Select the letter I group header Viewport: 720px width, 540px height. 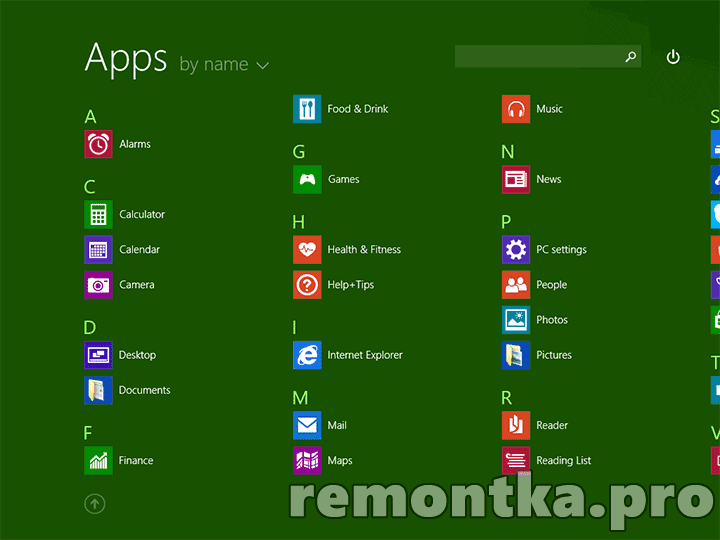pos(294,327)
